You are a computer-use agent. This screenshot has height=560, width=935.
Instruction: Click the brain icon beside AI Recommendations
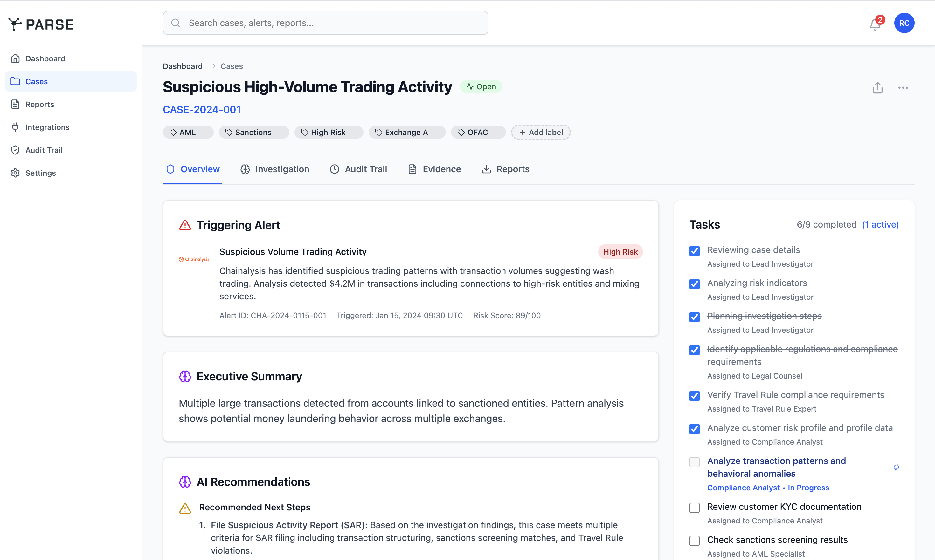click(185, 481)
